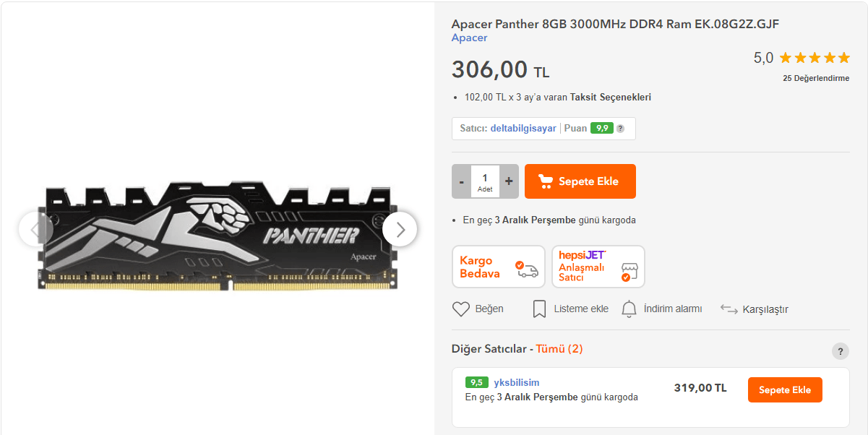
Task: Click the quantity Adet input field
Action: coord(485,181)
